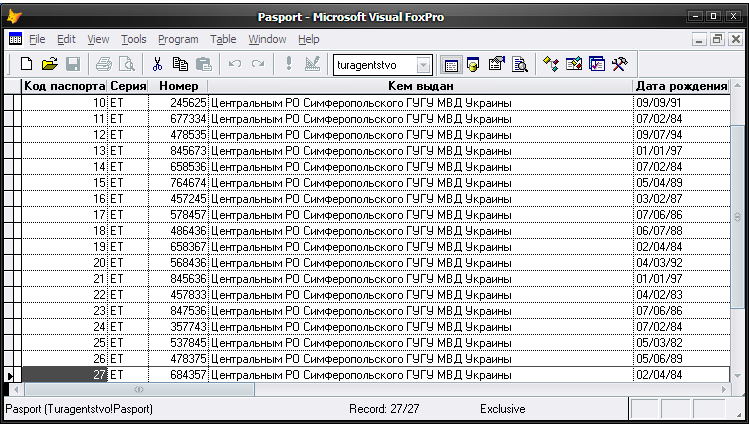Click the Код паспорта column header

(64, 86)
